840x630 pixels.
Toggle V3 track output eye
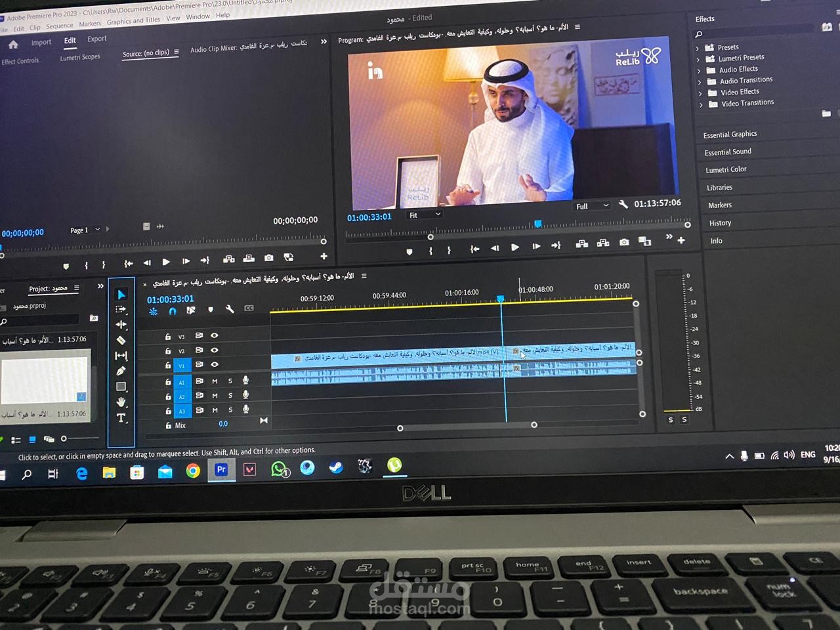point(215,335)
